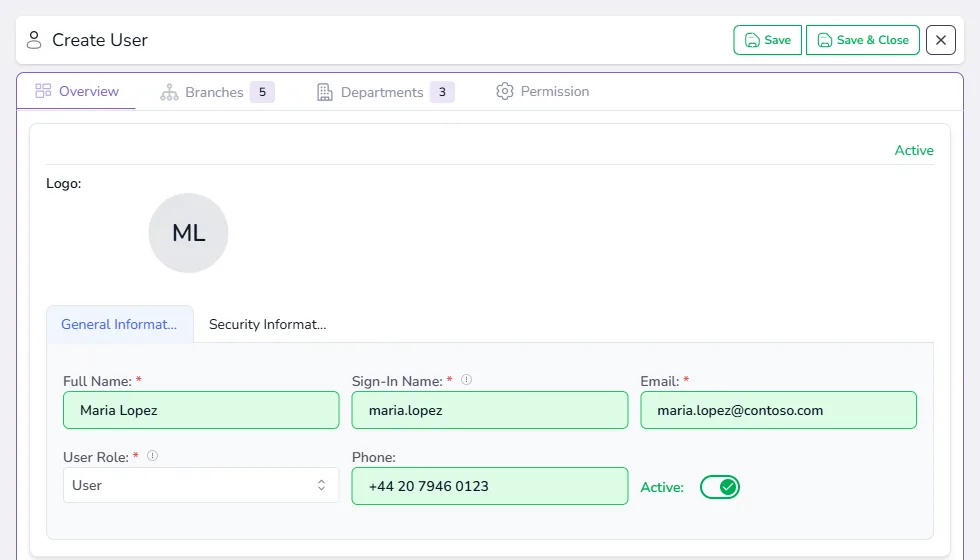Viewport: 980px width, 560px height.
Task: Click the Sign-In Name info icon
Action: 466,379
